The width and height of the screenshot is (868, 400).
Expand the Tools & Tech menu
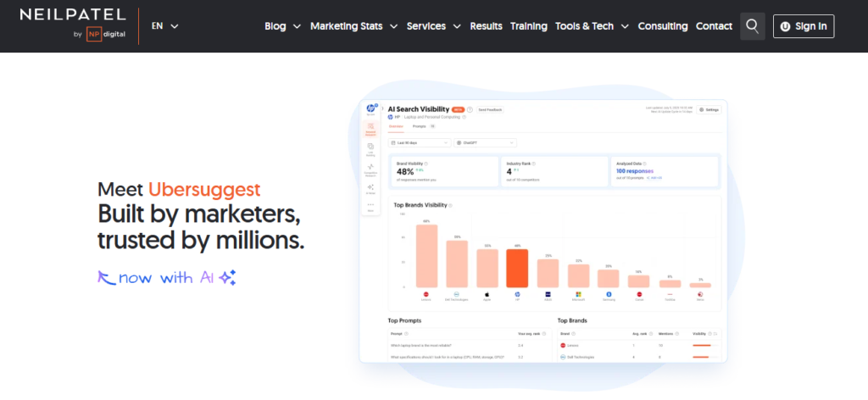[x=592, y=26]
